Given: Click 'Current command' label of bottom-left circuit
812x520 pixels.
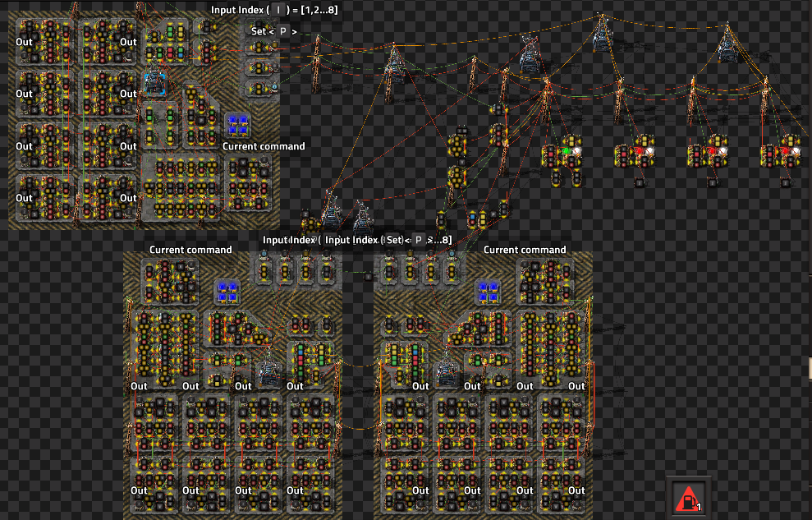Looking at the screenshot, I should [x=190, y=250].
